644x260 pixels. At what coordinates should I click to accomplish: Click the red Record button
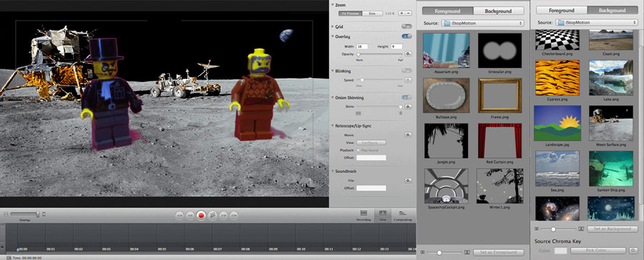[201, 215]
